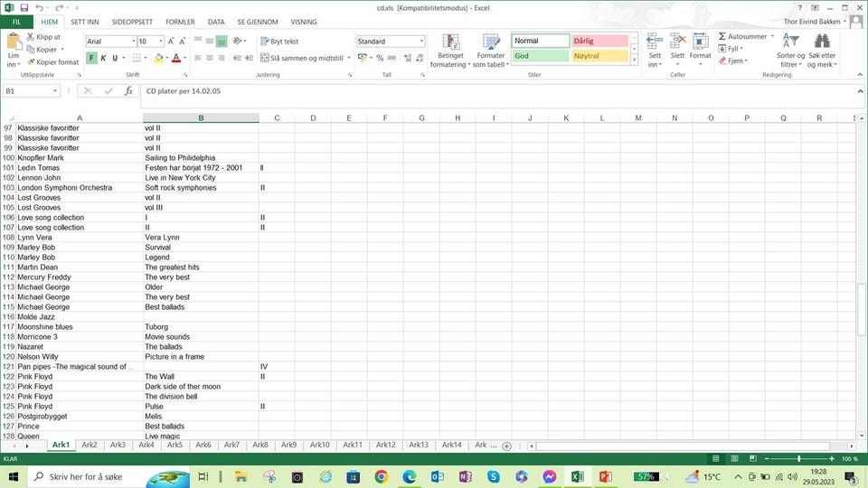
Task: Open text orientation options
Action: (x=238, y=41)
